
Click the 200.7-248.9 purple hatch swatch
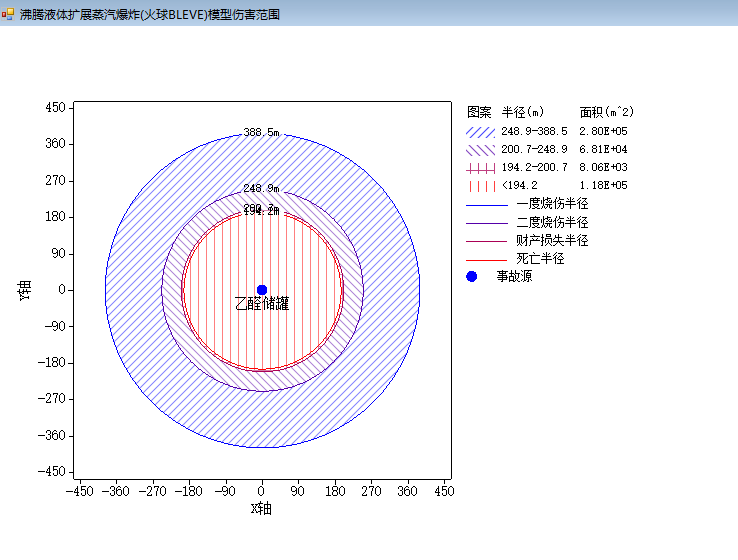tap(481, 150)
